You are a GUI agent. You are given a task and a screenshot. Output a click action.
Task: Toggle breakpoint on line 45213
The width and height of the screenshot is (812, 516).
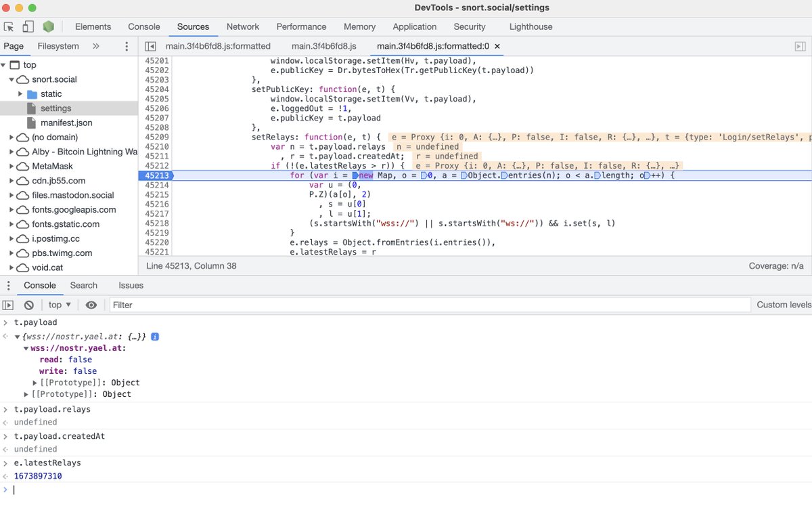pyautogui.click(x=156, y=175)
